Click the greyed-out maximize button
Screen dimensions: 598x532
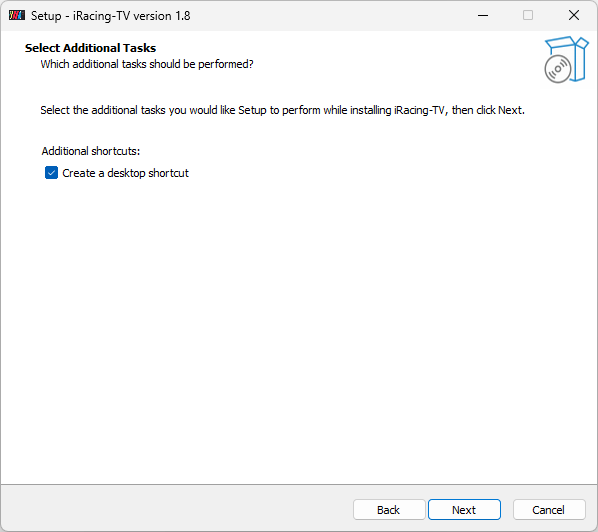coord(528,16)
